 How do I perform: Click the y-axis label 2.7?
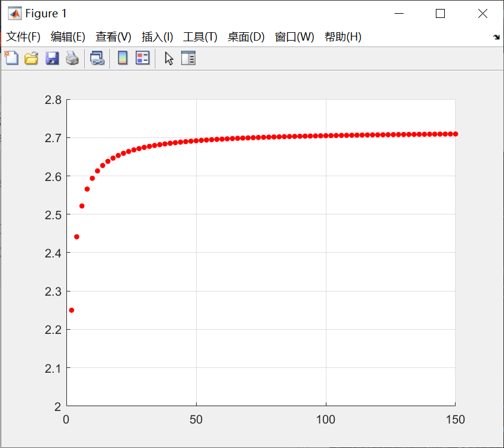(x=53, y=138)
